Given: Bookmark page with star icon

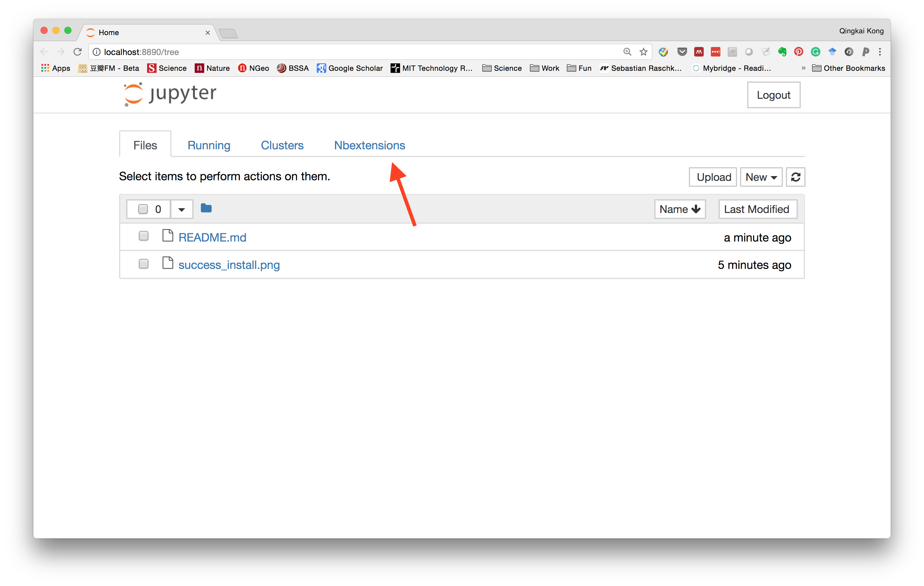Looking at the screenshot, I should (644, 52).
